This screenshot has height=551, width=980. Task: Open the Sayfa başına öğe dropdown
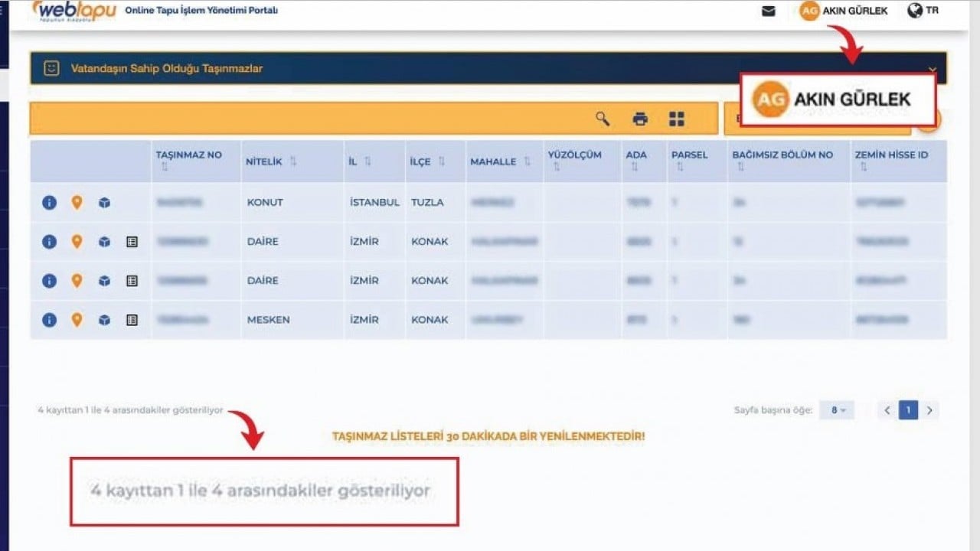pos(837,409)
